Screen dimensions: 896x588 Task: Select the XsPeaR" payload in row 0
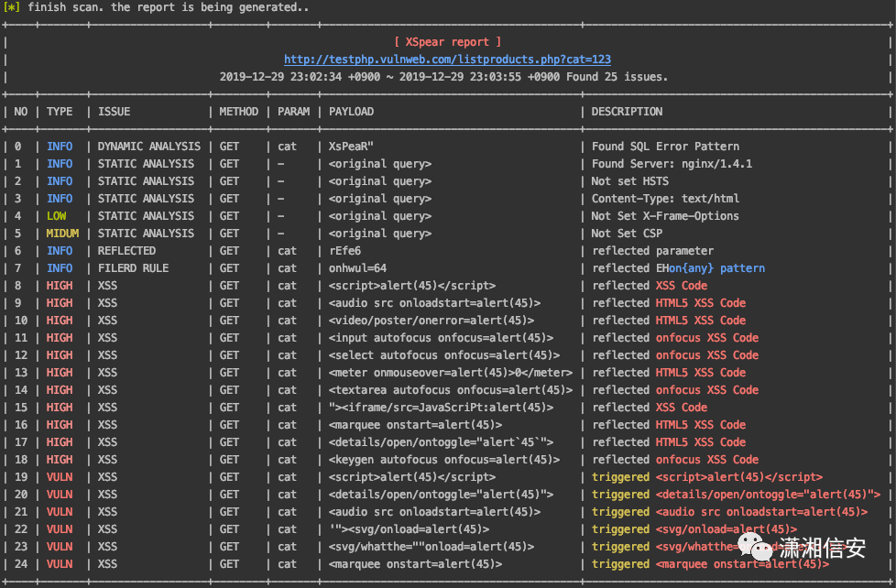point(351,147)
